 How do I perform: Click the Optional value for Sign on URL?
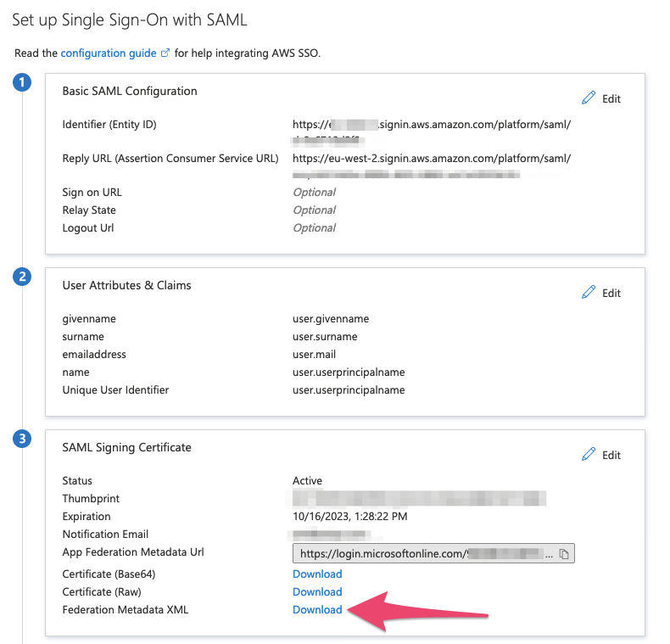click(314, 193)
